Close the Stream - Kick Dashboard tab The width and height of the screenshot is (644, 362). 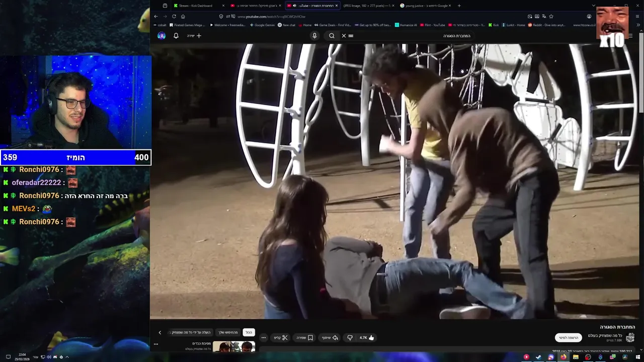tap(223, 6)
